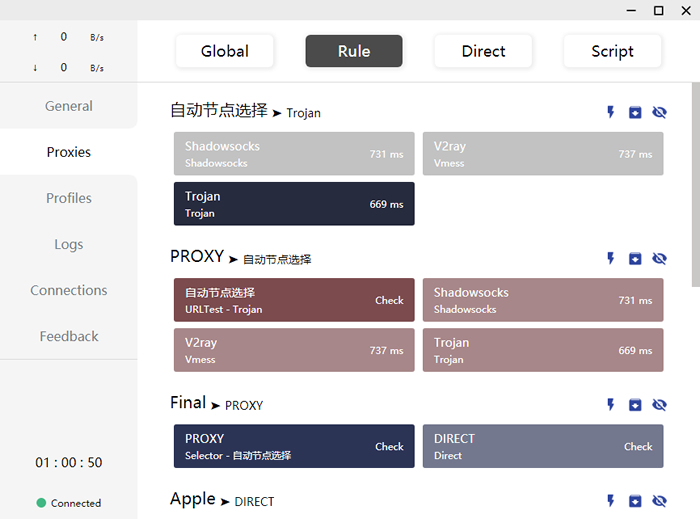Toggle eye visibility icon for PROXY group

coord(659,259)
